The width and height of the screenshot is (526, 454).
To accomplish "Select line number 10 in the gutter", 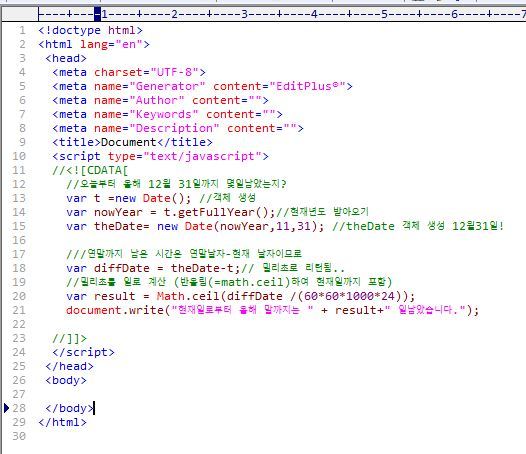I will coord(19,156).
